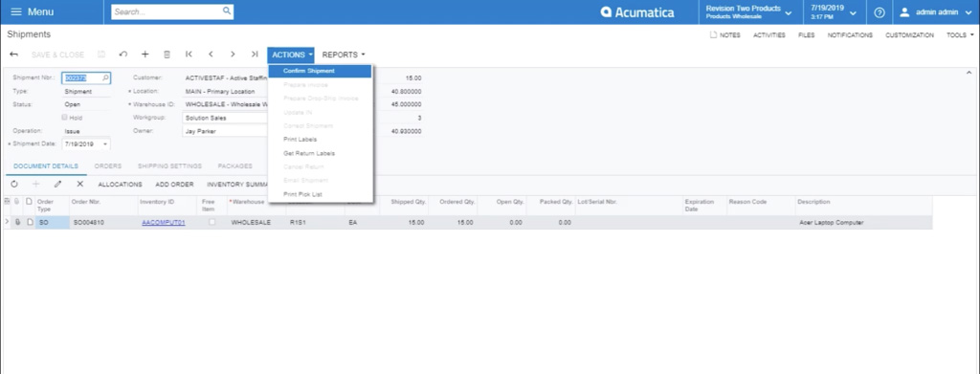
Task: Delete the grid row with X icon
Action: point(80,185)
